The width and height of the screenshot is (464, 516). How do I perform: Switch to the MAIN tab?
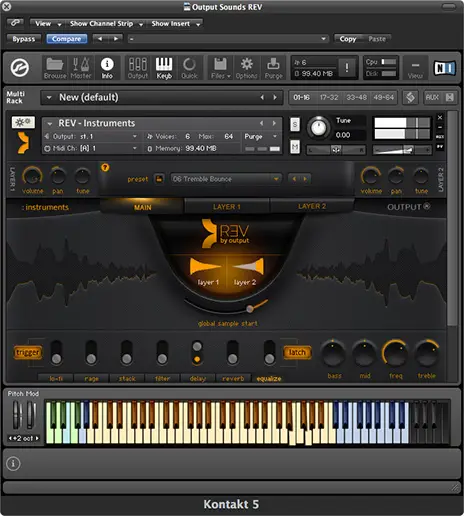(142, 207)
